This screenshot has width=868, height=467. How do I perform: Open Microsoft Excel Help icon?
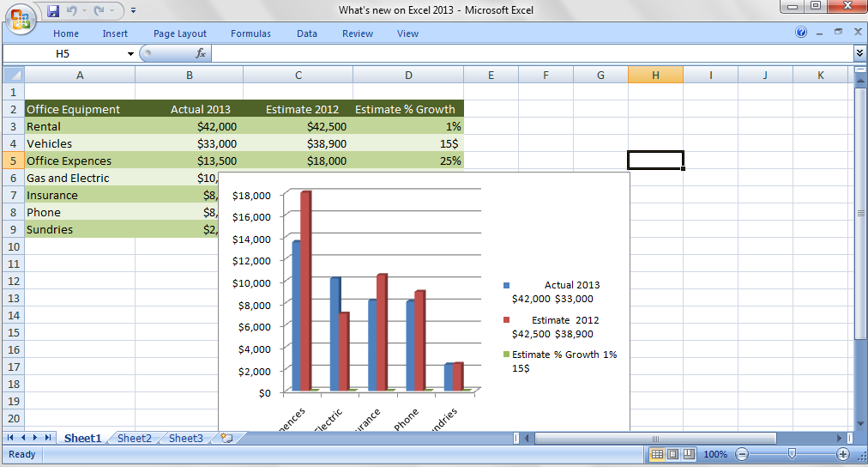(x=801, y=32)
